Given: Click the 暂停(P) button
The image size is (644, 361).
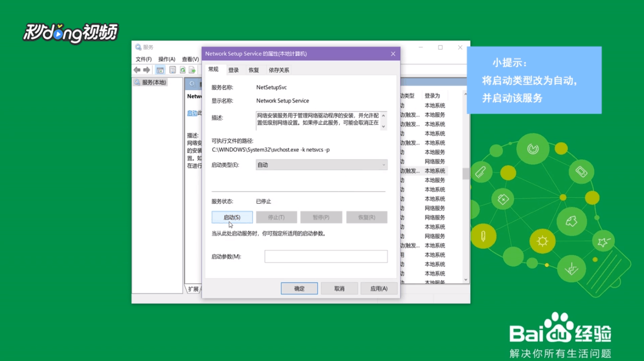Looking at the screenshot, I should point(321,217).
